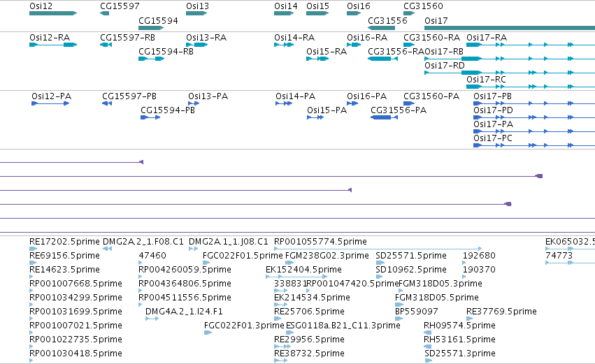Image resolution: width=595 pixels, height=364 pixels.
Task: Click the RE17202.5prime EST label
Action: pos(64,242)
